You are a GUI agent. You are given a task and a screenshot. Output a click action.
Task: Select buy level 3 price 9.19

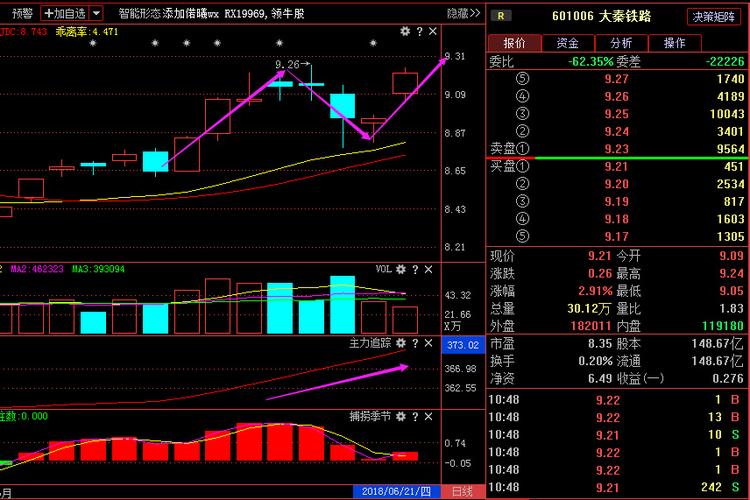616,201
